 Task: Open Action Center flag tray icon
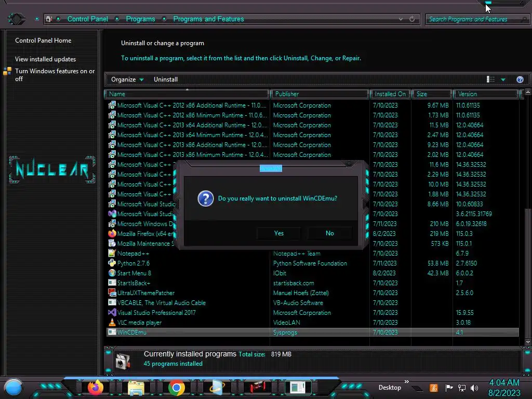(x=448, y=388)
